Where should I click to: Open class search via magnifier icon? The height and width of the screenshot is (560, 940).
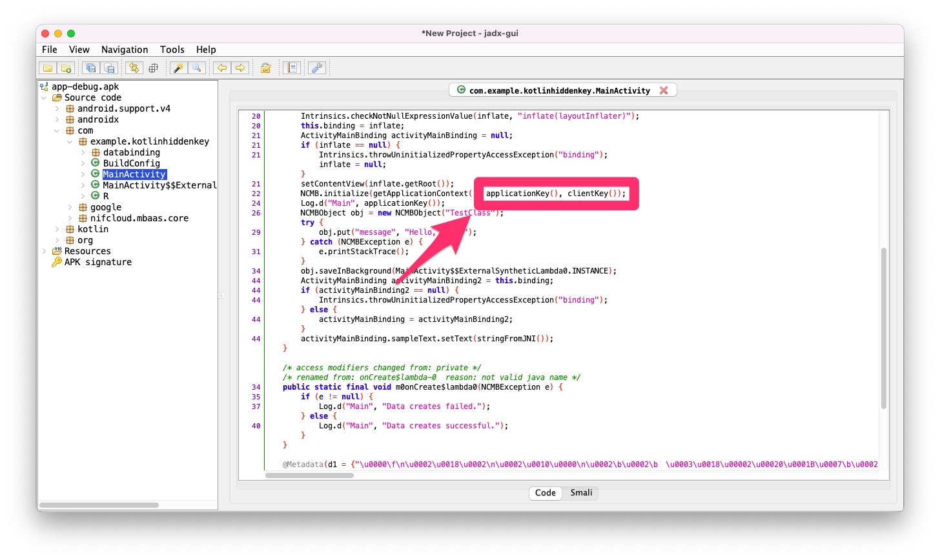[197, 68]
